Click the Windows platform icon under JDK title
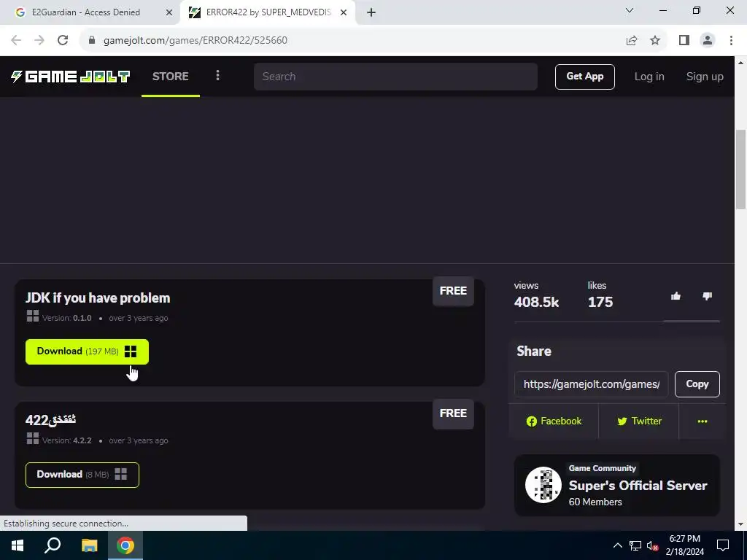Image resolution: width=747 pixels, height=560 pixels. click(32, 316)
